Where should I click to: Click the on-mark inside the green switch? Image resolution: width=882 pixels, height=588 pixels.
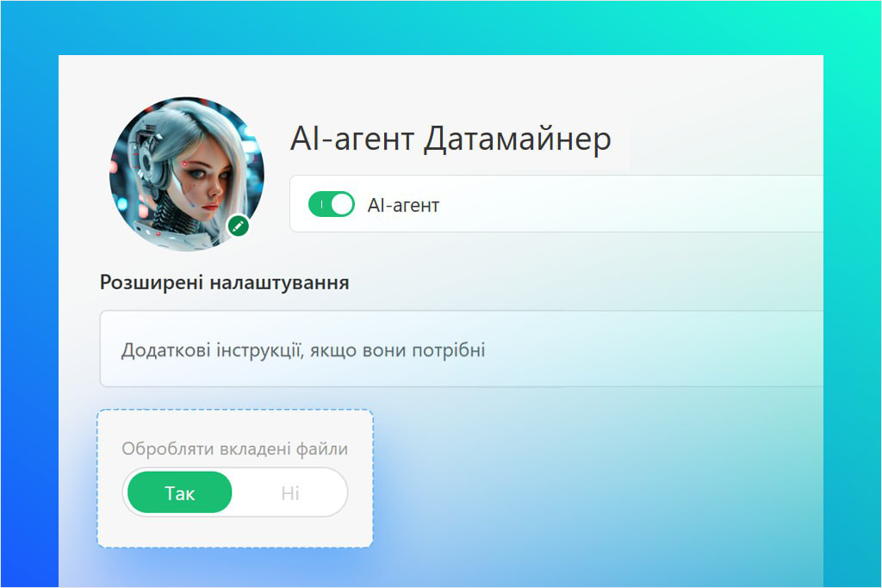tap(322, 205)
